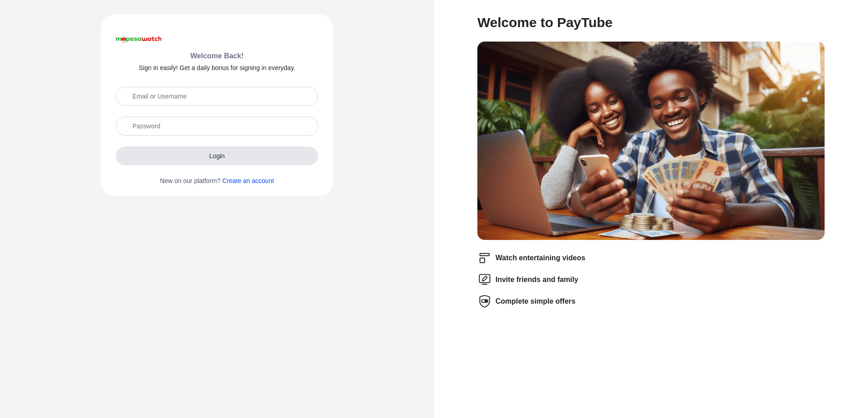Image resolution: width=868 pixels, height=418 pixels.
Task: Click the Watch entertaining videos label
Action: 540,258
